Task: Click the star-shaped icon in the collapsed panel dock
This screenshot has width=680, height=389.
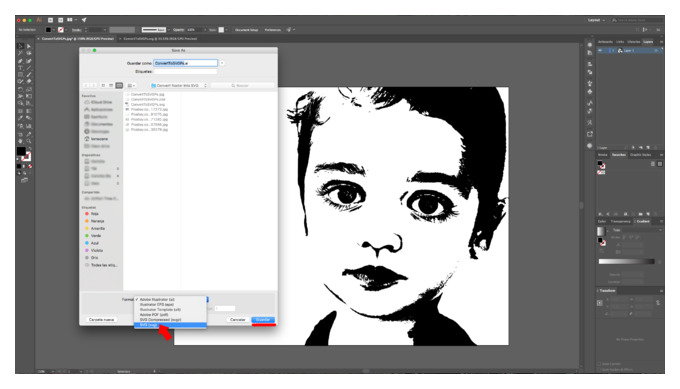Action: (x=590, y=83)
